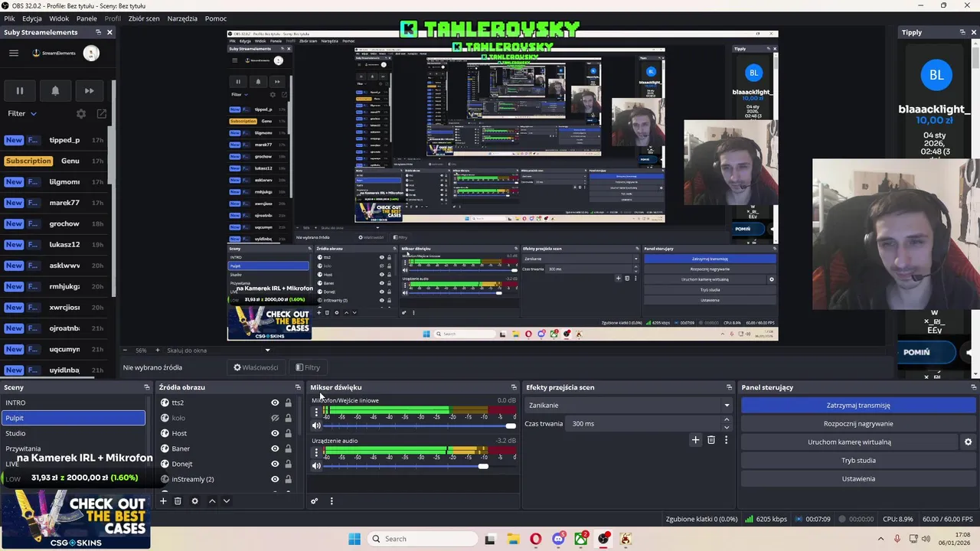Open Urządzenie audio options menu
980x551 pixels.
point(316,452)
